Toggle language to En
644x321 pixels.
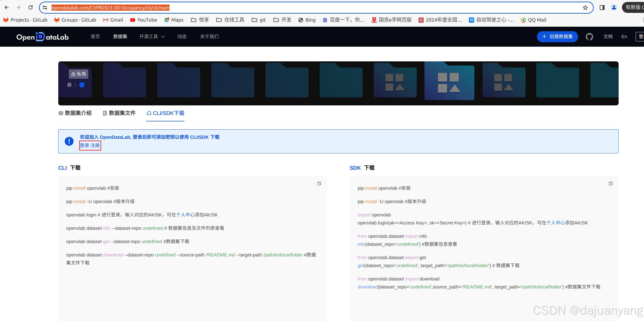(624, 37)
